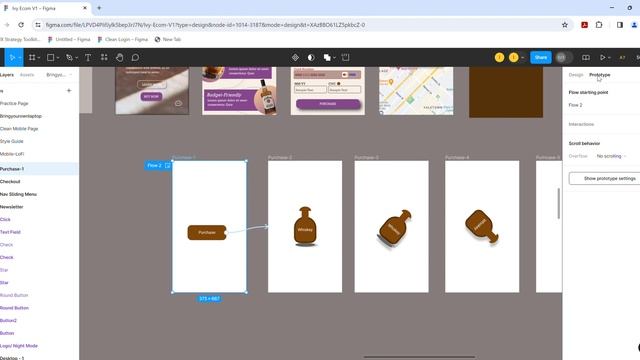640x360 pixels.
Task: Click the Use as mask icon
Action: click(x=311, y=58)
